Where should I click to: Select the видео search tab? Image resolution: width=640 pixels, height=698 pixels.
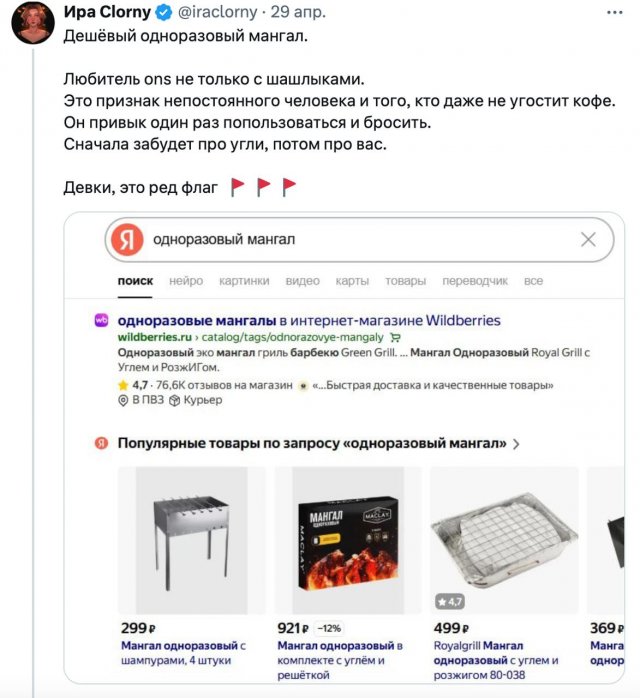pyautogui.click(x=302, y=281)
